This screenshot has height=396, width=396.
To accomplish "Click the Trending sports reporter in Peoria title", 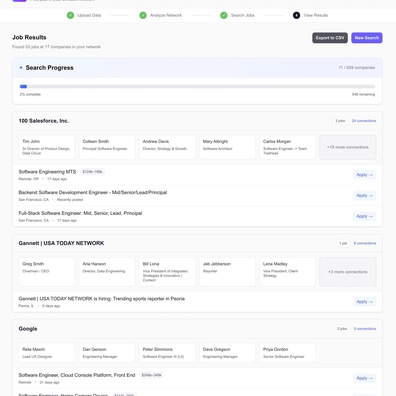I will click(102, 299).
